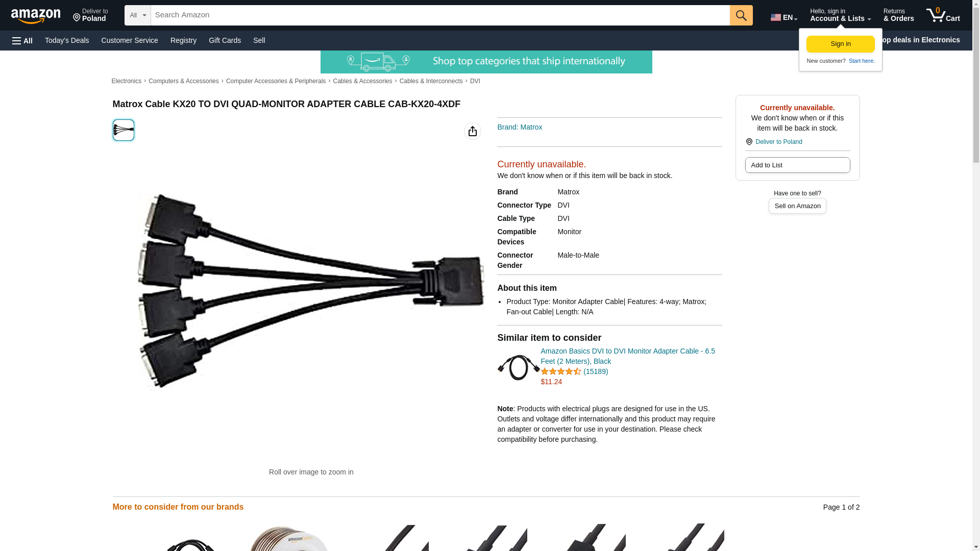Focus the Search Amazon input field
Image resolution: width=980 pixels, height=551 pixels.
coord(440,15)
